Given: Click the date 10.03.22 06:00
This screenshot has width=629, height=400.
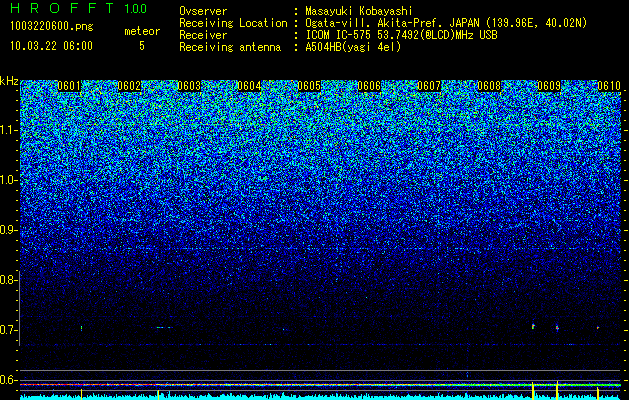Looking at the screenshot, I should tap(51, 46).
